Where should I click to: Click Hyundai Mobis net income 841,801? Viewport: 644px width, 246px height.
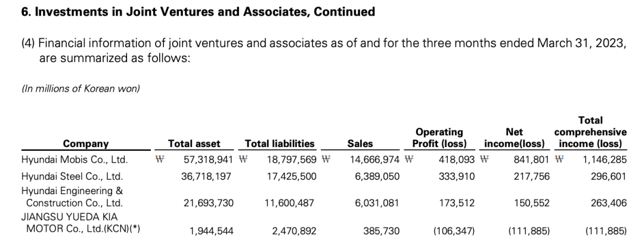(531, 160)
